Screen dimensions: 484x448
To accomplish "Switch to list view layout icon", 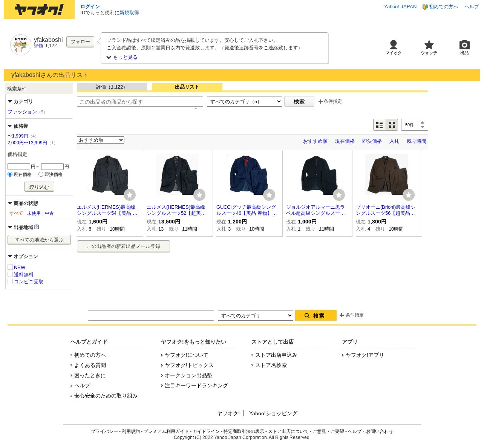I will coord(380,125).
